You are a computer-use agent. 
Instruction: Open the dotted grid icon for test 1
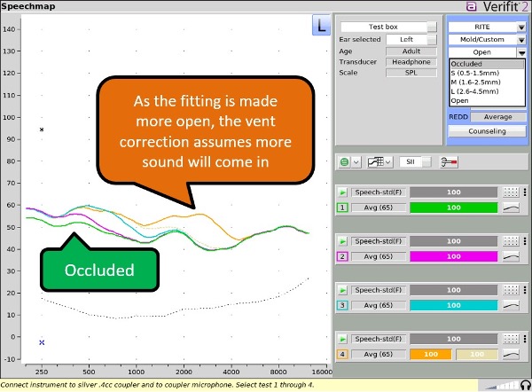click(511, 192)
